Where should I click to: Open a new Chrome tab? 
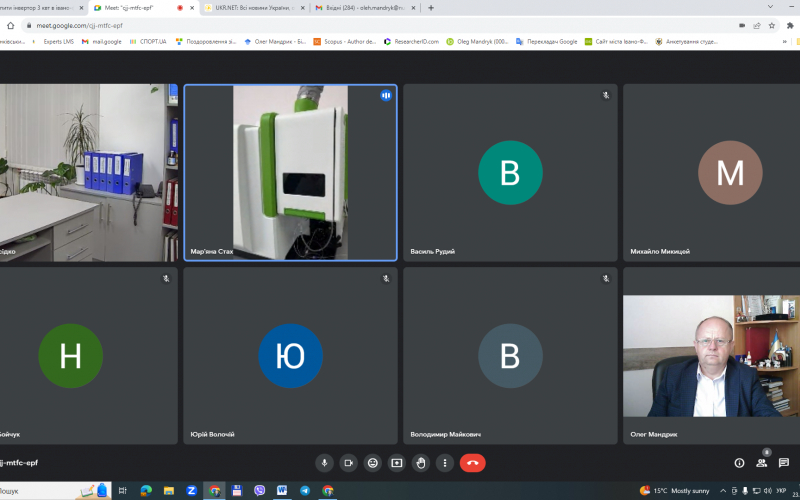[x=431, y=8]
